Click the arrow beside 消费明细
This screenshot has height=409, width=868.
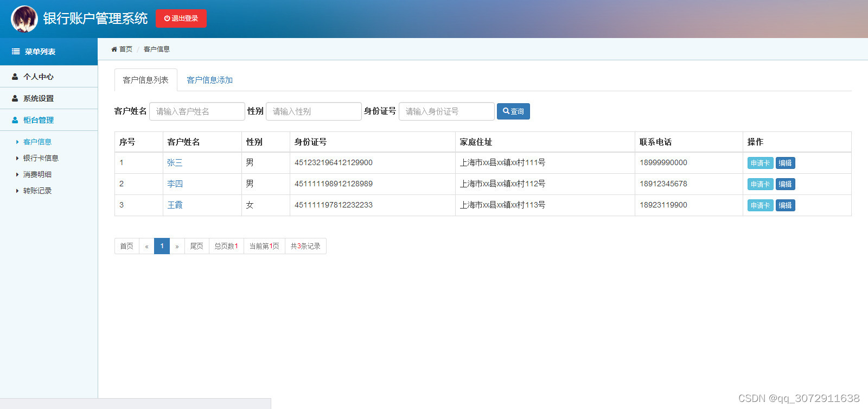(17, 174)
